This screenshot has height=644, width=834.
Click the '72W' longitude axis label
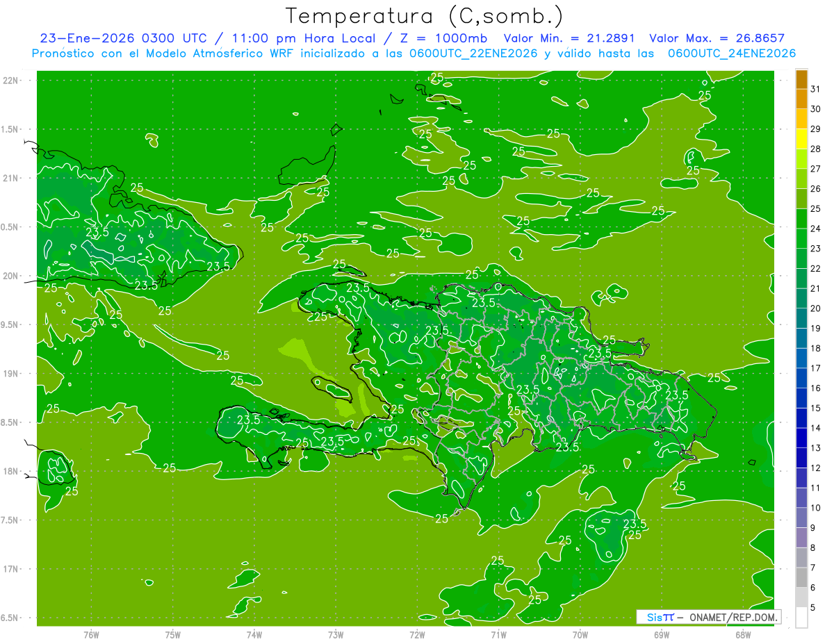[x=417, y=635]
